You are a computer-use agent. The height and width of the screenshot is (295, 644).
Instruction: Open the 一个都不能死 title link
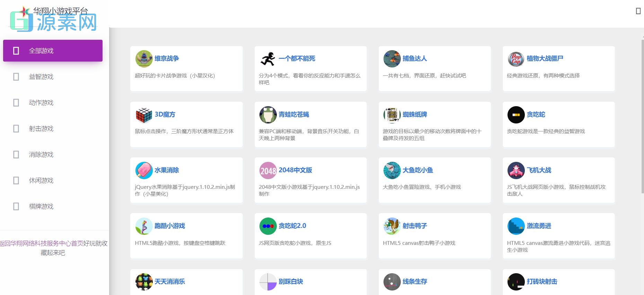pos(297,58)
